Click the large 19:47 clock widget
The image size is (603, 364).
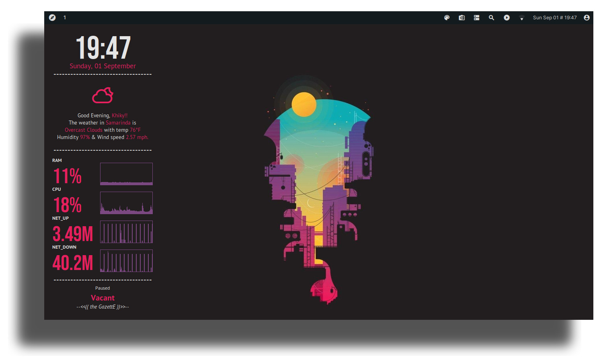point(103,48)
